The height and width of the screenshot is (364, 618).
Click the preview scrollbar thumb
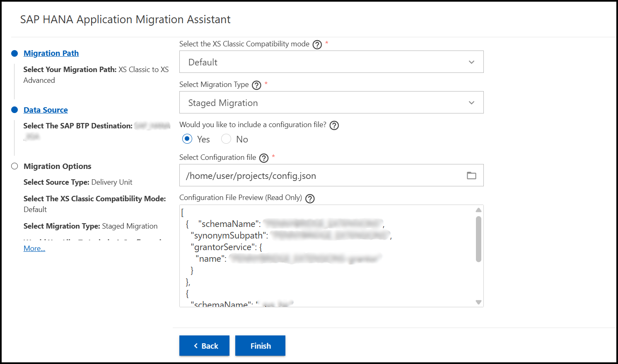(478, 239)
